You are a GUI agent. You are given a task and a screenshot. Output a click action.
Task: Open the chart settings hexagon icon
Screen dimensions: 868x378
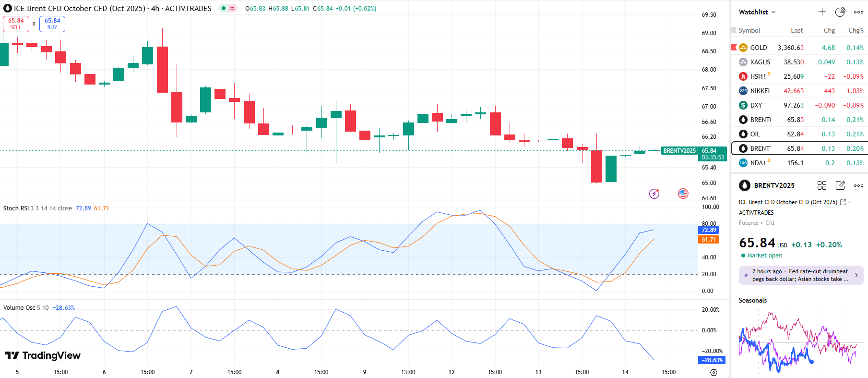tap(713, 372)
